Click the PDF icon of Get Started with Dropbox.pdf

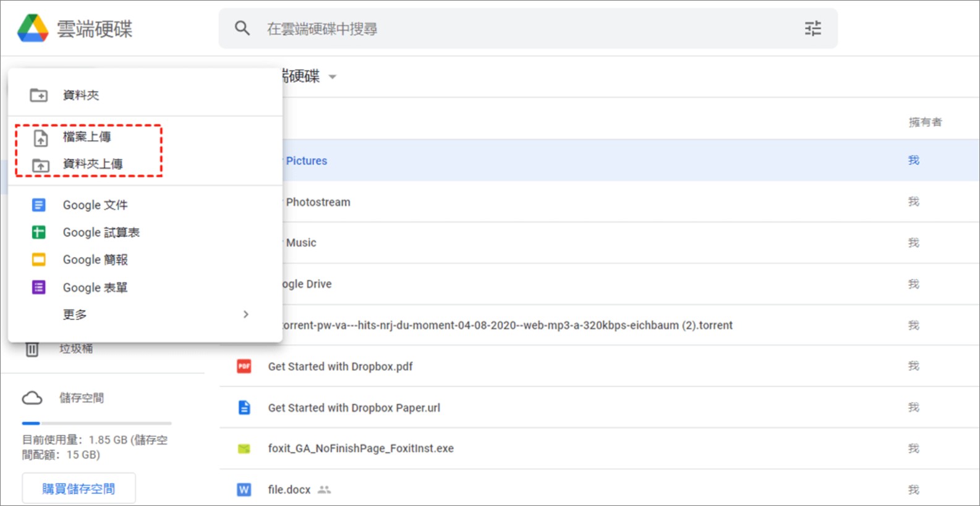tap(244, 366)
